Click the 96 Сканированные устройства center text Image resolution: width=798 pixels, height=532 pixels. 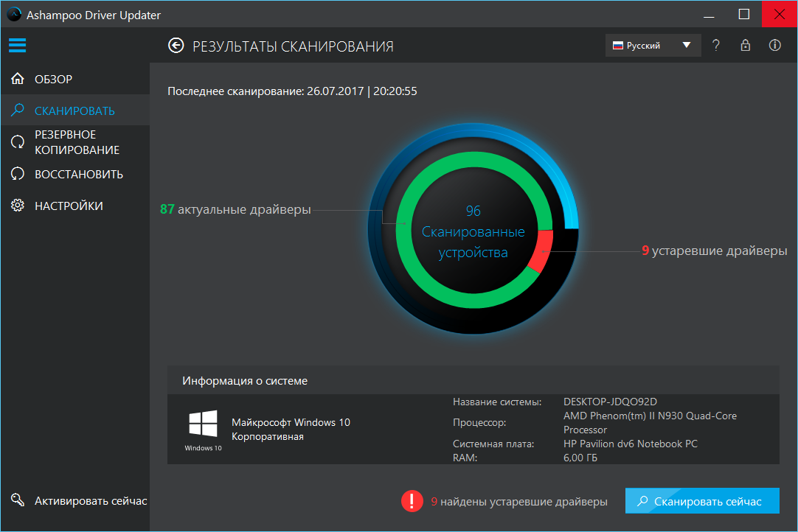click(x=473, y=231)
